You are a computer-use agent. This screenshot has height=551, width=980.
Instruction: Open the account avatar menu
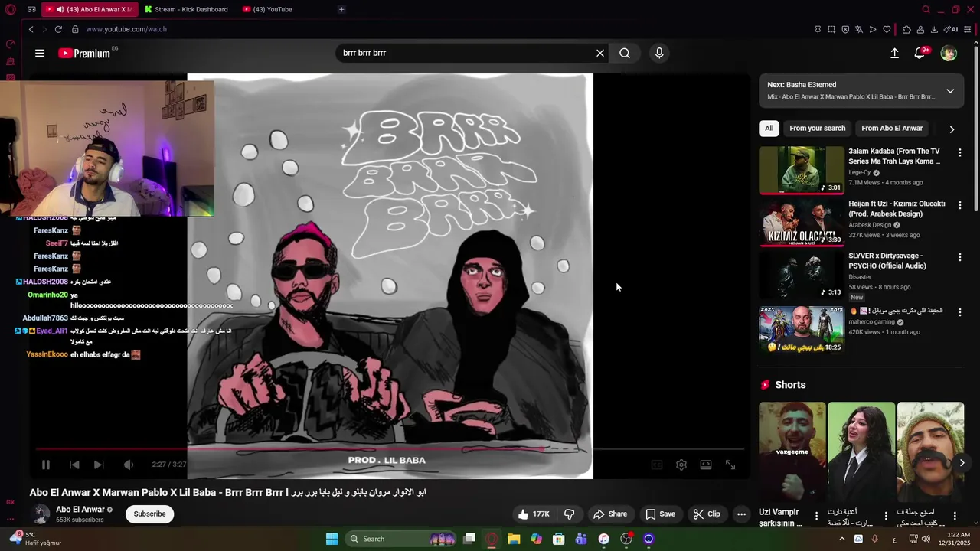click(x=949, y=53)
